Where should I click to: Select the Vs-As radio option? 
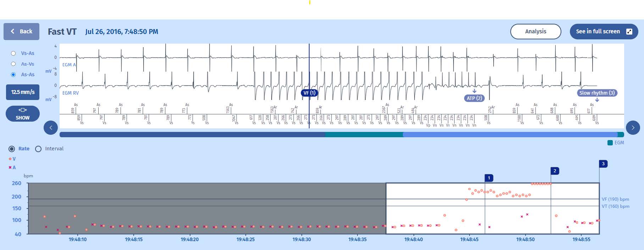(13, 53)
